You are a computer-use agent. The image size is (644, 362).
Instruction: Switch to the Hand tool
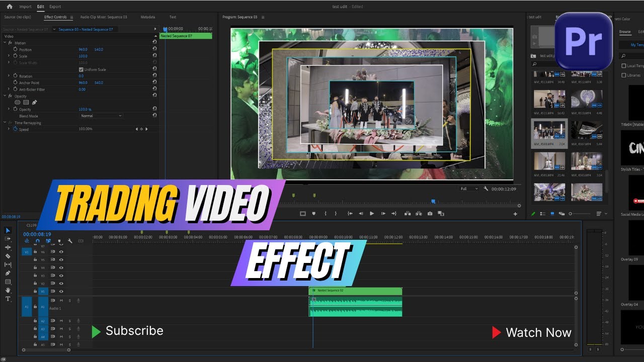click(x=8, y=290)
